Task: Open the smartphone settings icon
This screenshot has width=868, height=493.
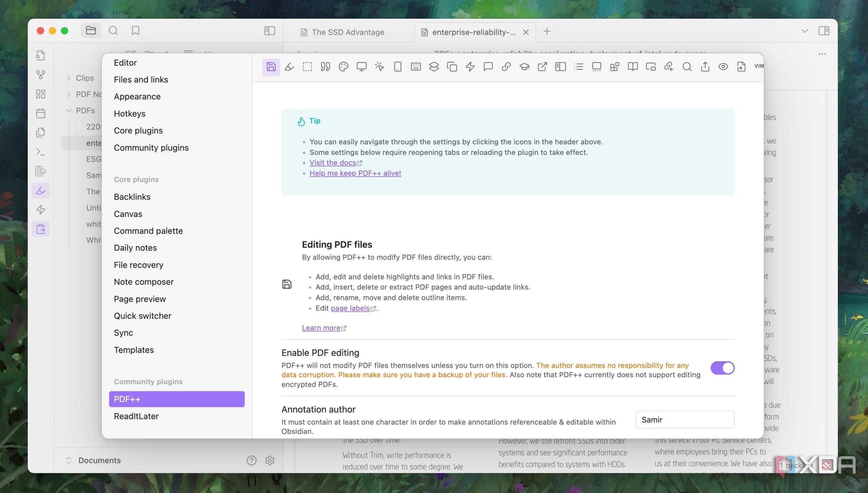Action: [398, 67]
